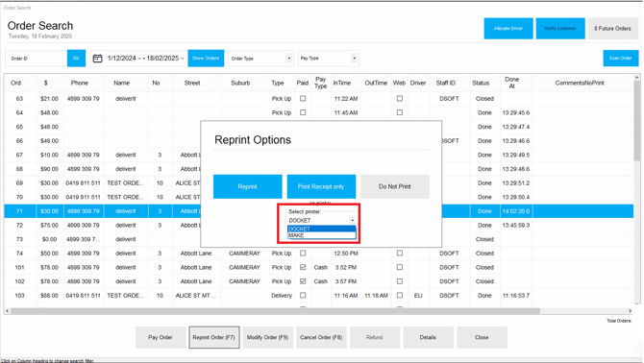Select order row 63

319,99
